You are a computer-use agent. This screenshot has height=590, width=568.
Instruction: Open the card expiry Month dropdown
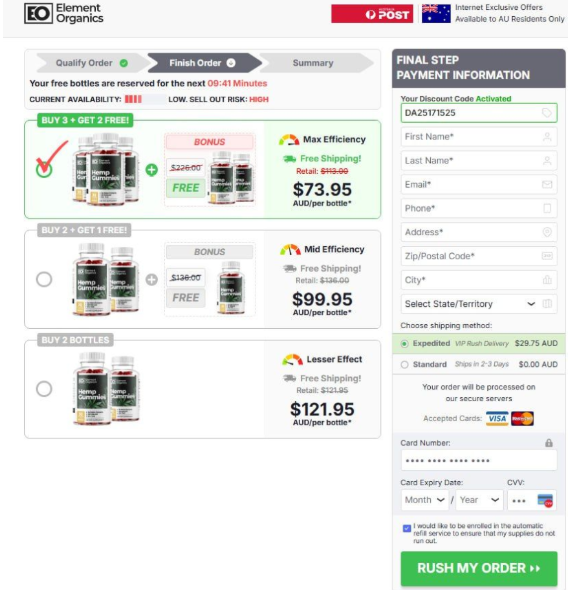click(425, 500)
